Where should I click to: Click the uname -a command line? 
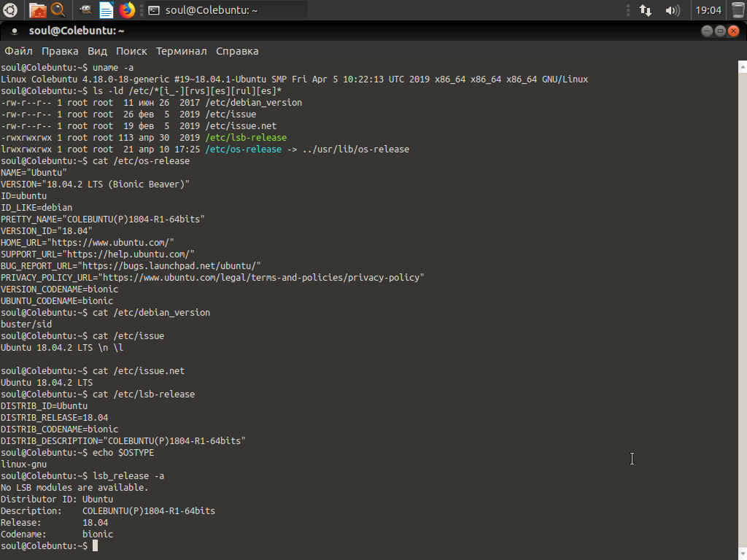67,68
